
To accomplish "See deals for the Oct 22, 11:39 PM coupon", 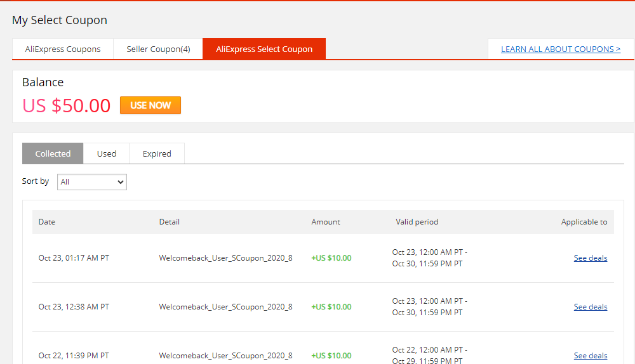I will tap(591, 356).
